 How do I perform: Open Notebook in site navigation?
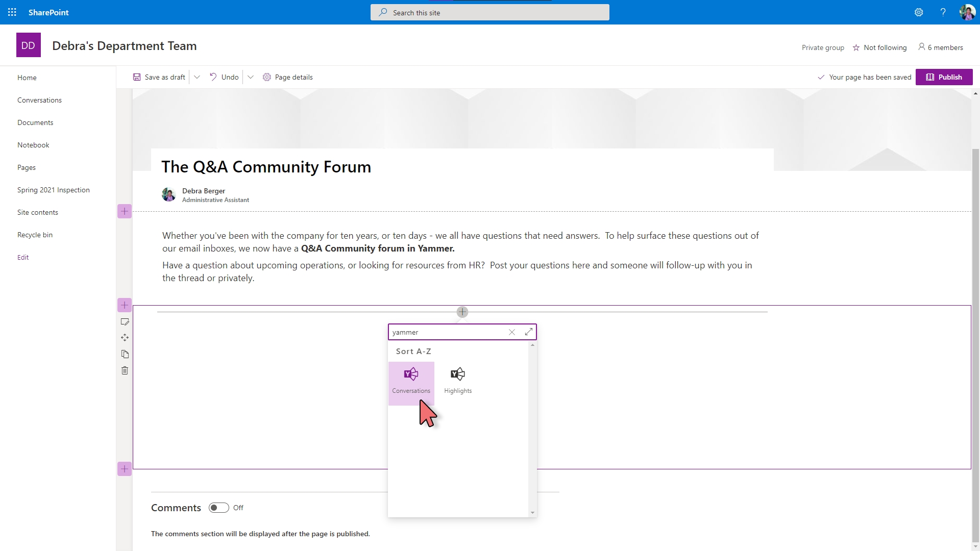click(33, 145)
